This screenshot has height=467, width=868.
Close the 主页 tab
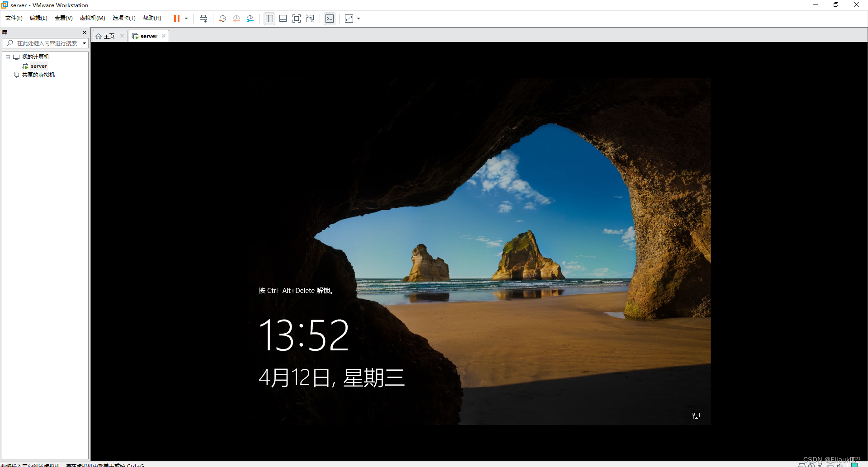(x=122, y=36)
